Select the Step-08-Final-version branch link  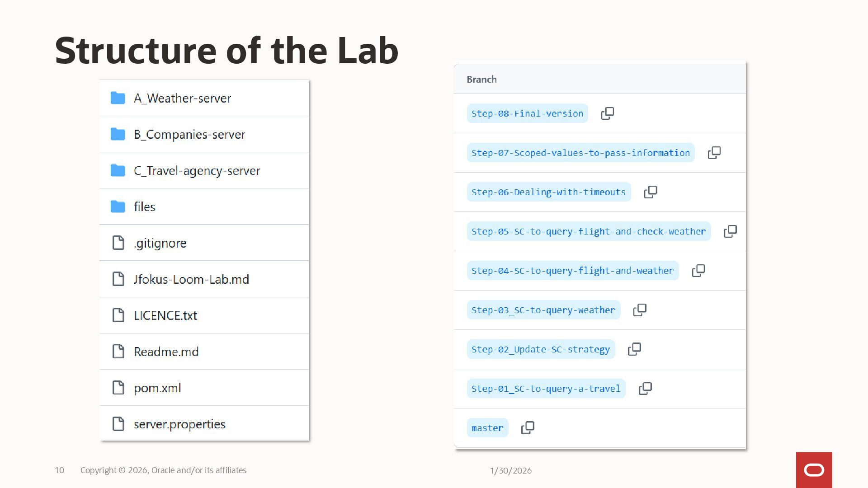527,113
